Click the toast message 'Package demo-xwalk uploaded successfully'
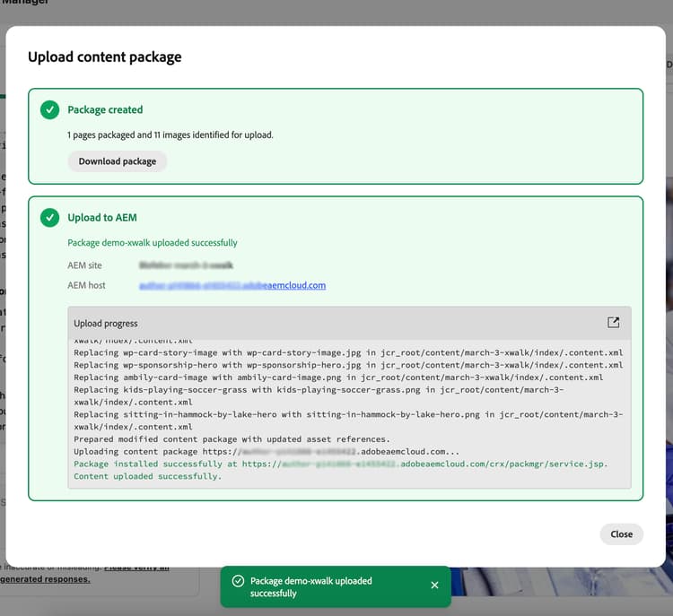The height and width of the screenshot is (616, 673). tap(311, 586)
